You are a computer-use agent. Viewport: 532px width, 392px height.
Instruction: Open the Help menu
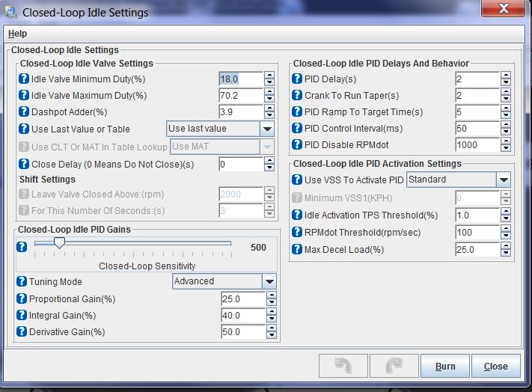(17, 34)
